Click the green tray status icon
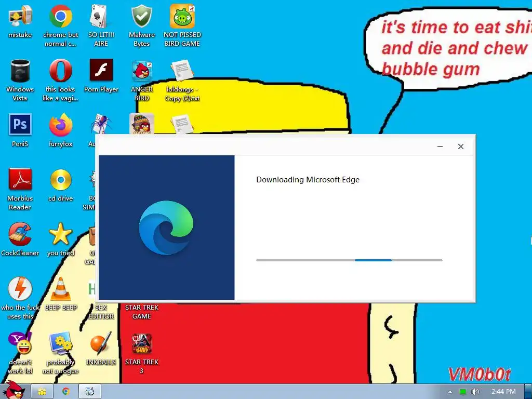Screen dimensions: 532x399 (463, 392)
